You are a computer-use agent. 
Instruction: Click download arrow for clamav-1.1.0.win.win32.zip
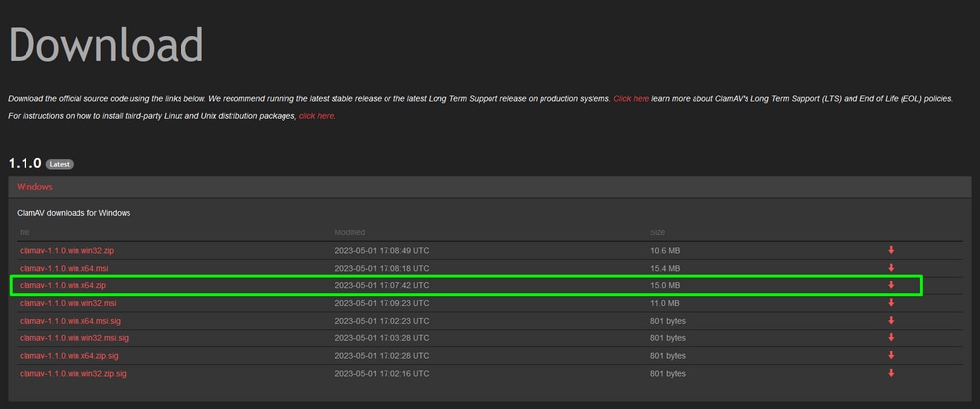(891, 250)
